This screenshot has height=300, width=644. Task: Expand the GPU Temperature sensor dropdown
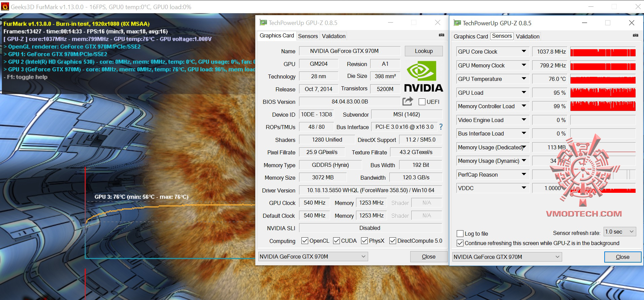(x=524, y=79)
